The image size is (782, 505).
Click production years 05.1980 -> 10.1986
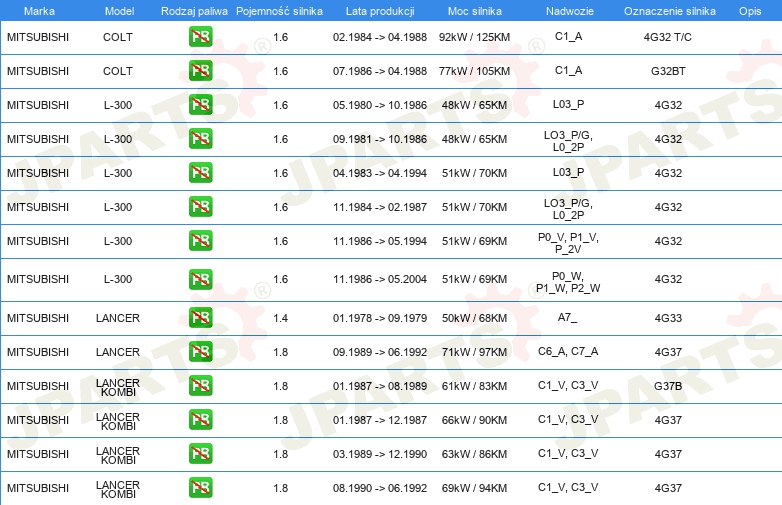click(x=380, y=105)
